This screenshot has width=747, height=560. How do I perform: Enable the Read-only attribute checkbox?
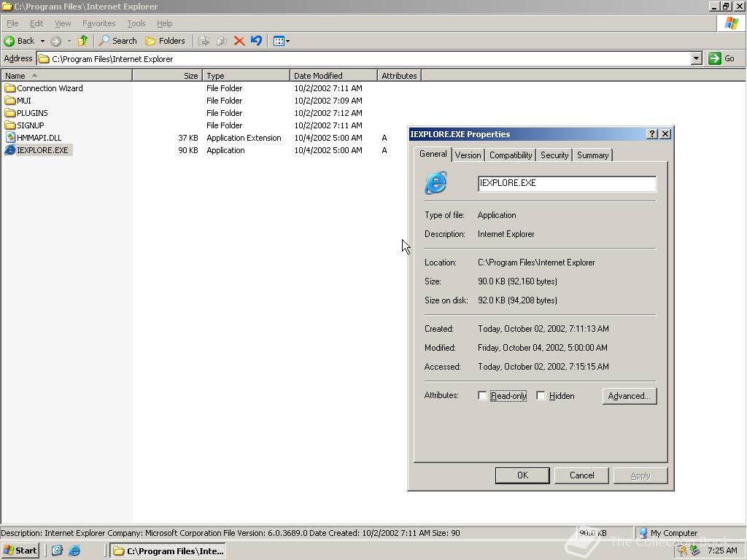482,396
